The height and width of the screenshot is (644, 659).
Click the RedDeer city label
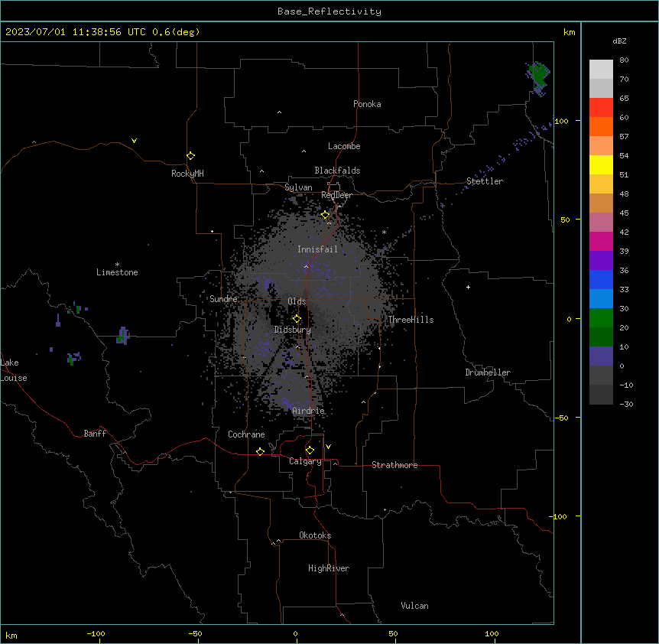pos(336,195)
